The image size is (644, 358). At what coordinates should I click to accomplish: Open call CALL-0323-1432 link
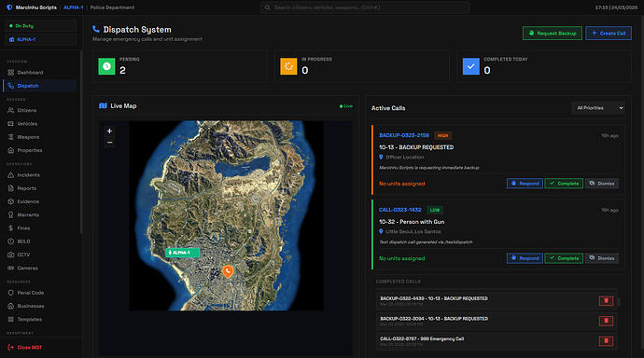click(400, 210)
